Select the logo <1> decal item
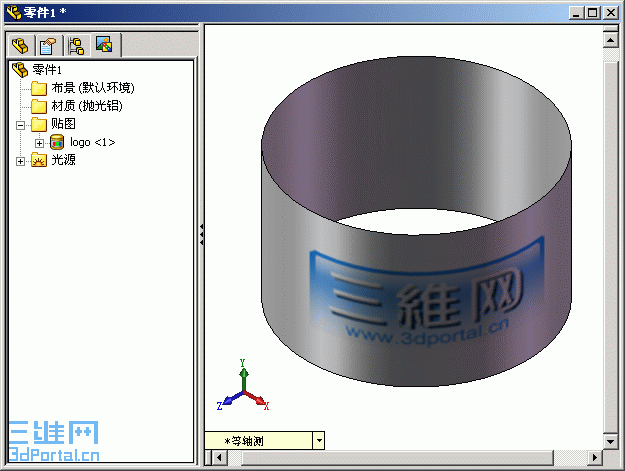625x471 pixels. point(92,142)
